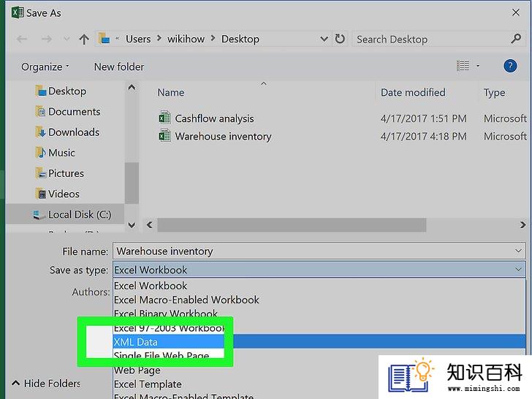The height and width of the screenshot is (399, 532).
Task: Choose Excel 97-2003 Workbook type
Action: click(x=169, y=328)
